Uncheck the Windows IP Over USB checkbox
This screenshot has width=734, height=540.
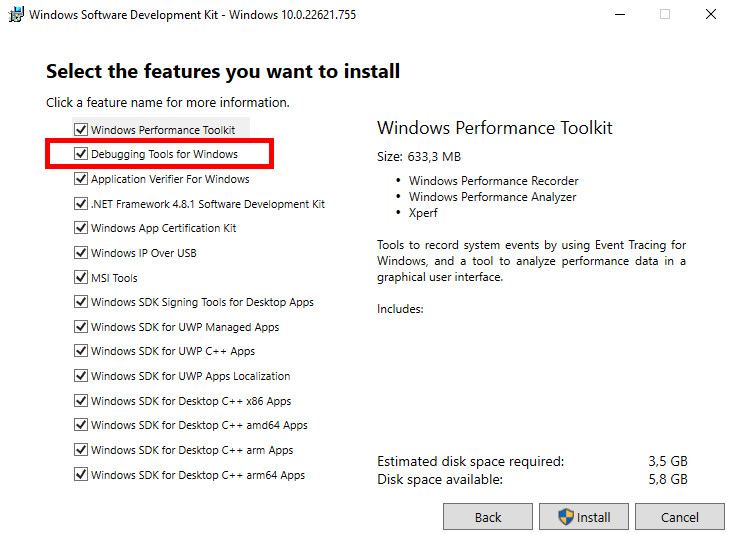click(x=81, y=253)
